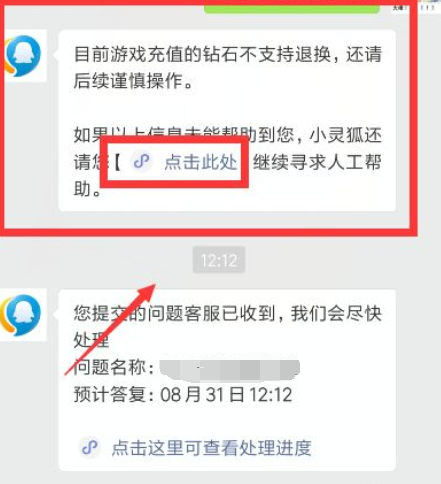Click the heading 您提交的问题客服已收到
Screen dimensions: 441x484
click(174, 313)
